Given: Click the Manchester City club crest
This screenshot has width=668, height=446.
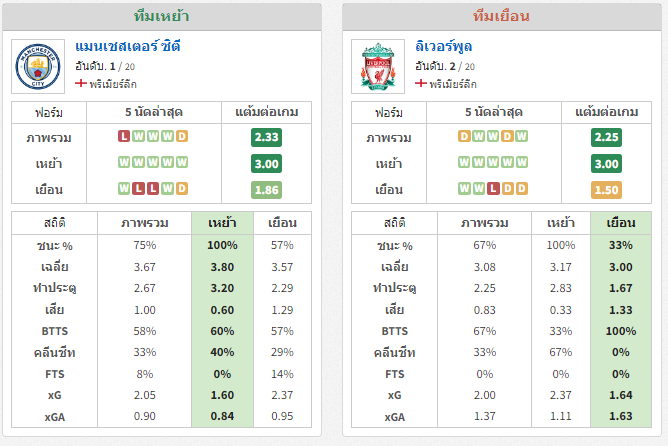Looking at the screenshot, I should (x=38, y=66).
